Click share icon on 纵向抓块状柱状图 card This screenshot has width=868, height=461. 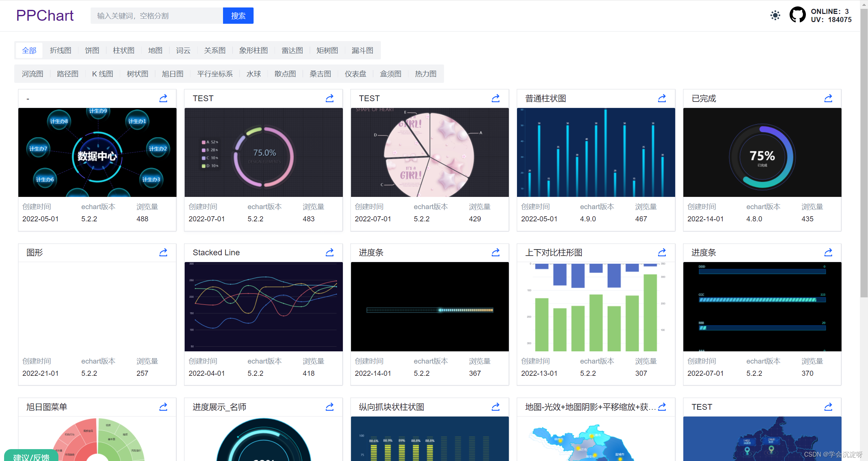pyautogui.click(x=495, y=407)
